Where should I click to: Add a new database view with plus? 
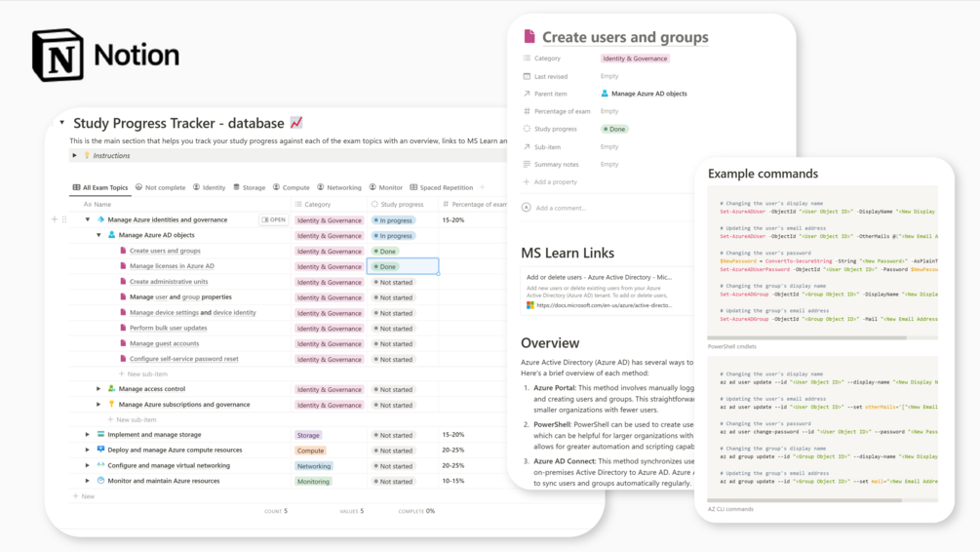click(x=482, y=187)
